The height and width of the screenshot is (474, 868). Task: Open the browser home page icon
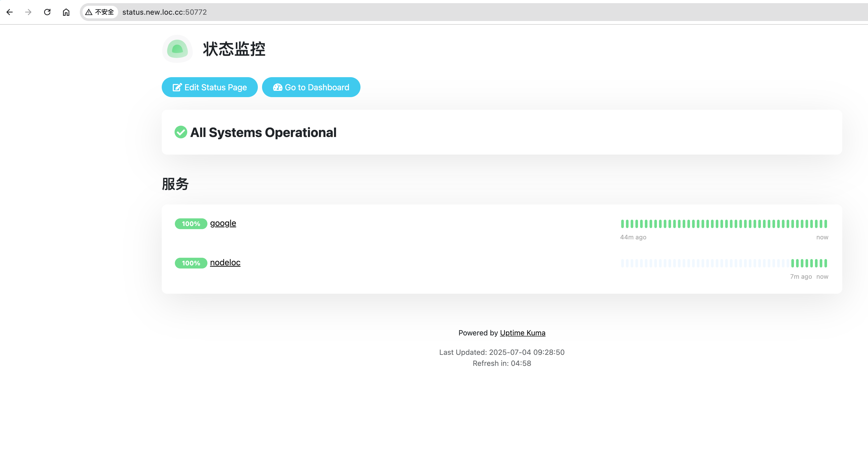tap(66, 12)
